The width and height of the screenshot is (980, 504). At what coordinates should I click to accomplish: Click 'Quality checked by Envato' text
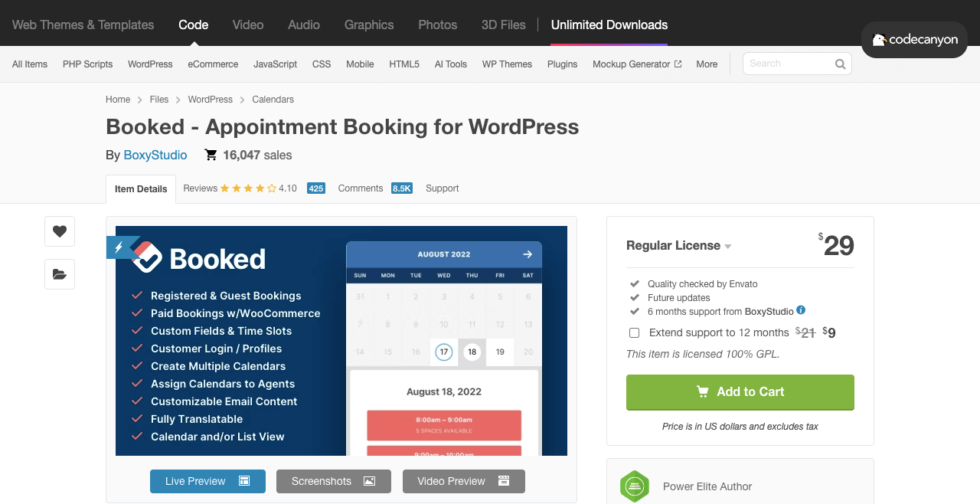pyautogui.click(x=703, y=284)
